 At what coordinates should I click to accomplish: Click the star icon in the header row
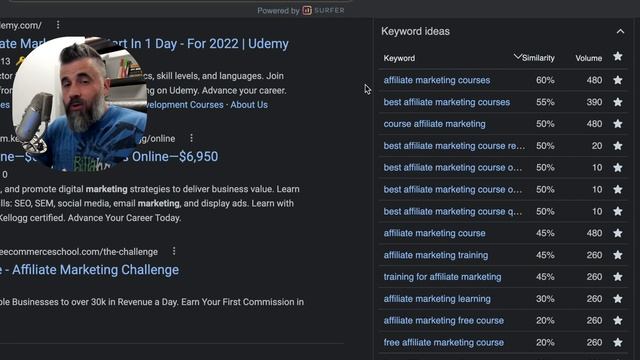[x=618, y=56]
